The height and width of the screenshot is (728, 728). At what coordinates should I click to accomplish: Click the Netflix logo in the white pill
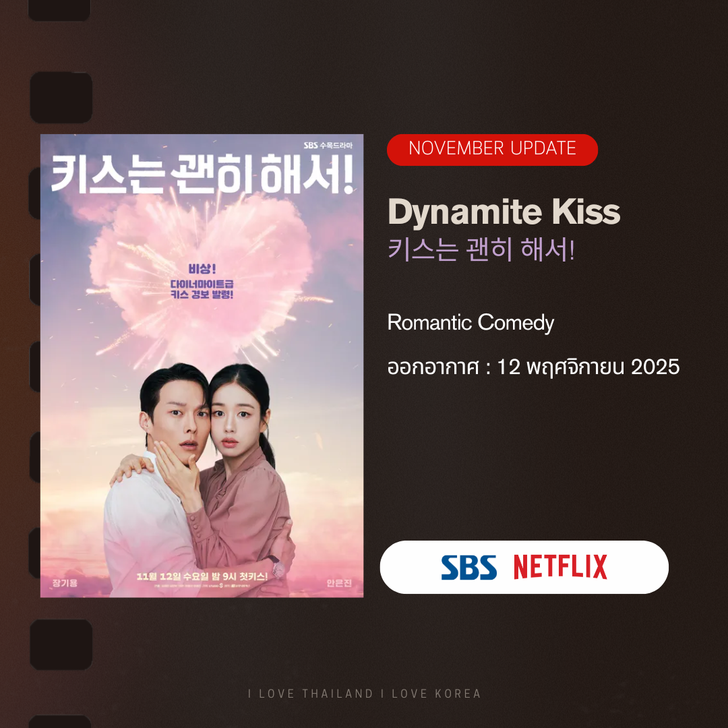tap(560, 566)
